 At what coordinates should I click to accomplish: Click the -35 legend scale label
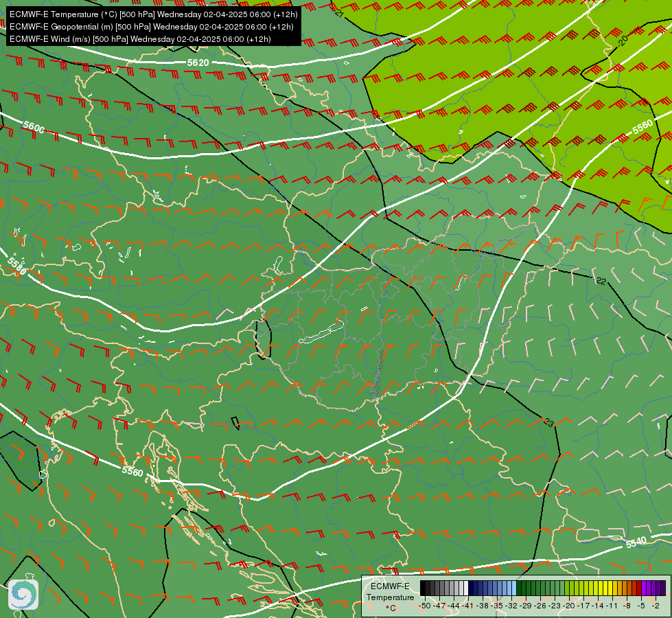497,606
